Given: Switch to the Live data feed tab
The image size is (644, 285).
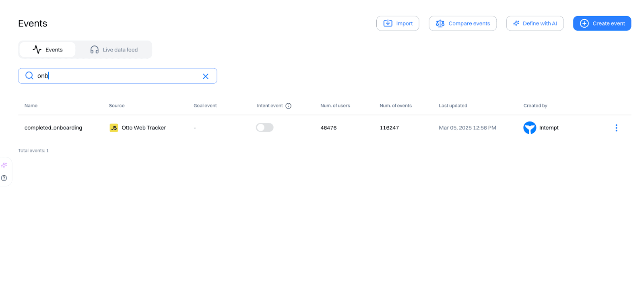Looking at the screenshot, I should click(114, 50).
